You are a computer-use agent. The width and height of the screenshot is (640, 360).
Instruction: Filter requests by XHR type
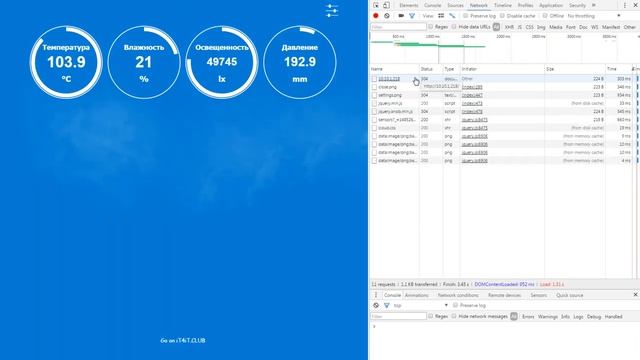tap(509, 27)
